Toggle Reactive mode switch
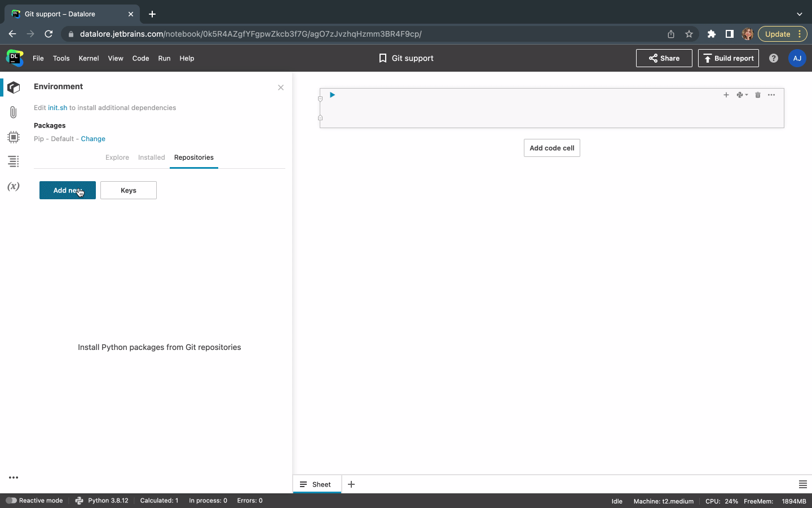This screenshot has height=508, width=812. tap(11, 501)
